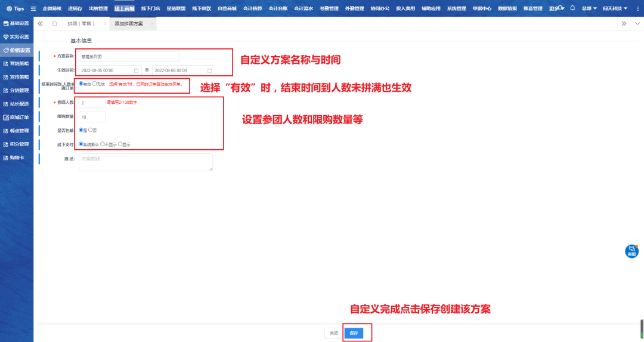This screenshot has height=342, width=644.
Task: Open 价格设置 in the left sidebar
Action: point(17,50)
